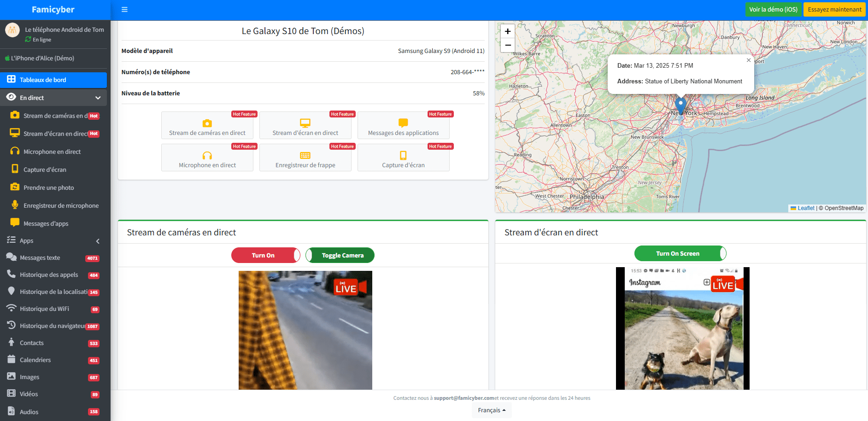Screen dimensions: 868x421
Task: Click the Famicyber brand logo link
Action: tap(53, 9)
